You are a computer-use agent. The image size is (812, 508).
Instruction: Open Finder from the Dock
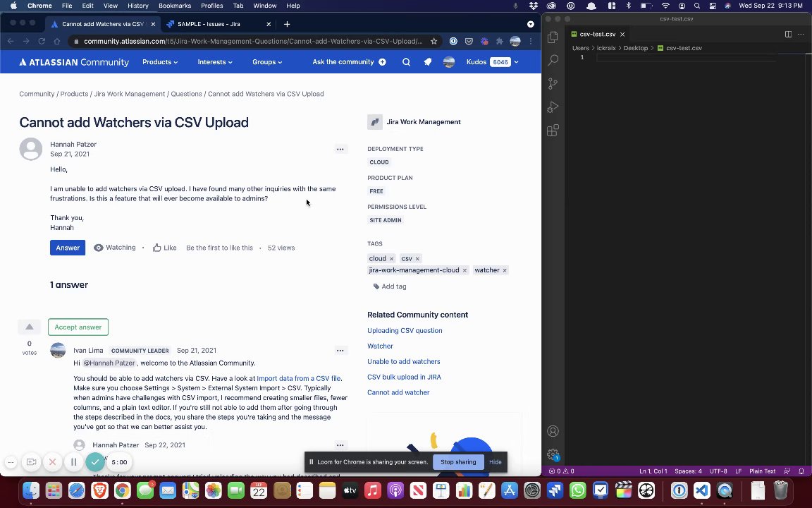(31, 490)
